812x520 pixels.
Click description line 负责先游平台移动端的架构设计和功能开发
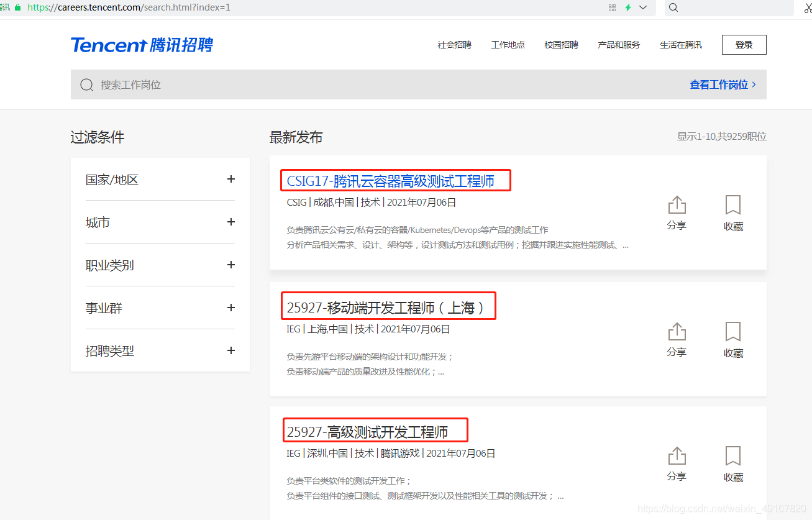tap(370, 357)
